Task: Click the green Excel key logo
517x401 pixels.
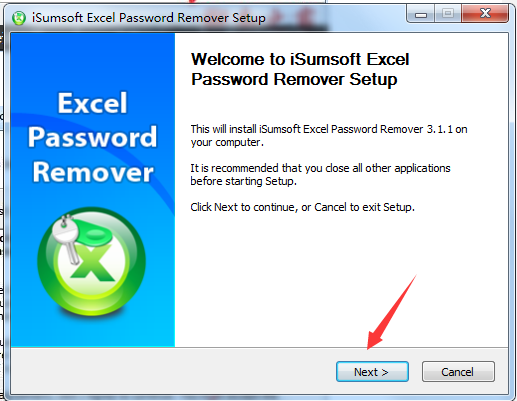Action: pos(91,262)
